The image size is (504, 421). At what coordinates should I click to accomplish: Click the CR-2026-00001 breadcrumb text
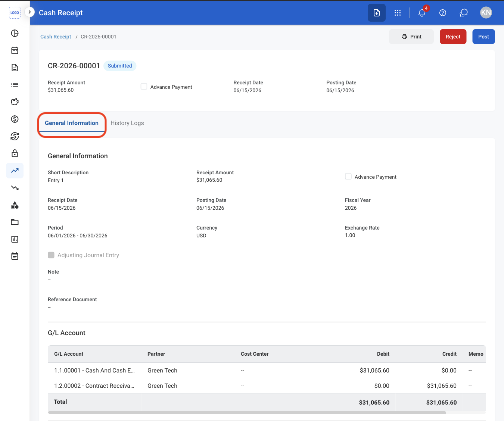click(x=99, y=37)
